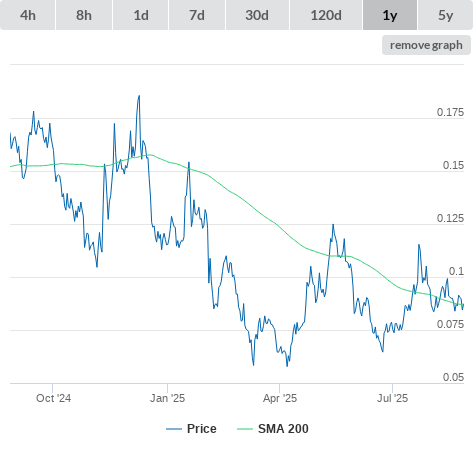Show the 5y price history

coord(446,15)
